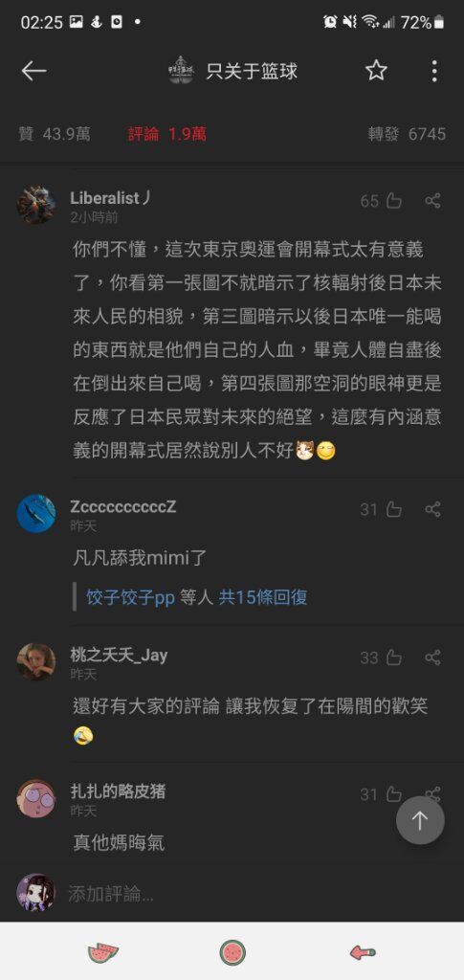Open the three-dot overflow menu
Image resolution: width=464 pixels, height=980 pixels.
pos(434,71)
